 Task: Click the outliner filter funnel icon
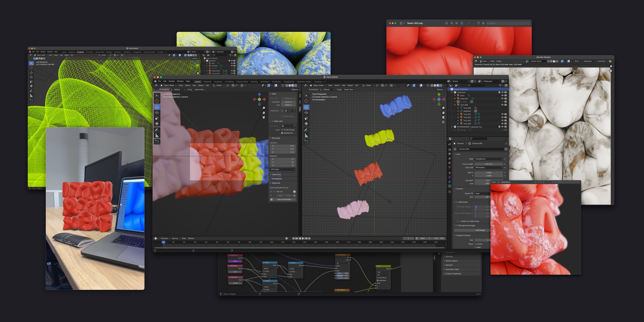500,85
